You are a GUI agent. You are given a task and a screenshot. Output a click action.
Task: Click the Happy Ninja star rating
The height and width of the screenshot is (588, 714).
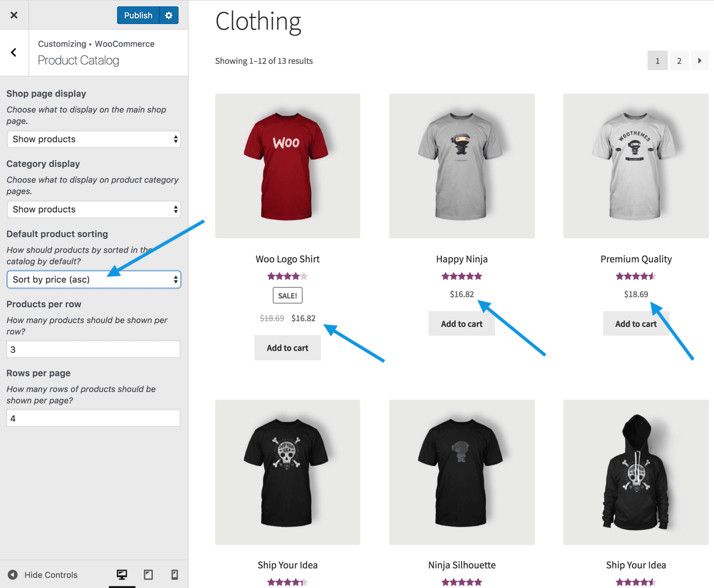[x=461, y=277]
